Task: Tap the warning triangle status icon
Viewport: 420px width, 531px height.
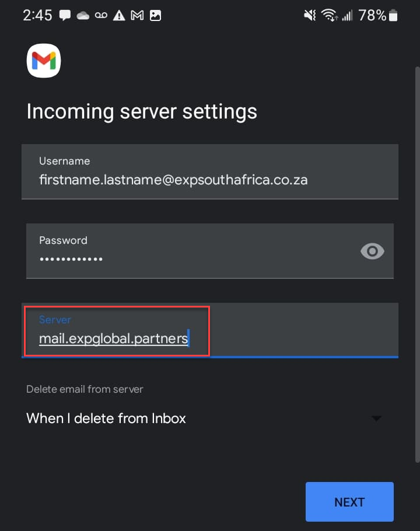Action: (x=119, y=16)
